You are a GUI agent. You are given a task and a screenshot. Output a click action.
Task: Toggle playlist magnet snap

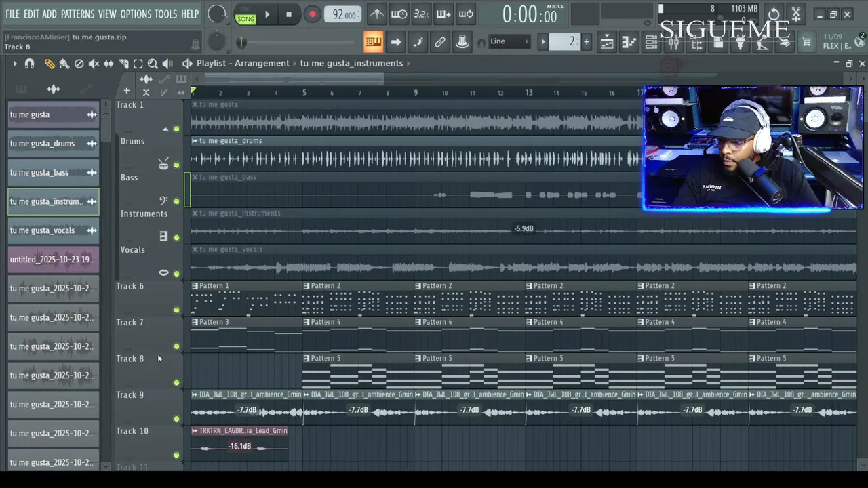click(29, 63)
